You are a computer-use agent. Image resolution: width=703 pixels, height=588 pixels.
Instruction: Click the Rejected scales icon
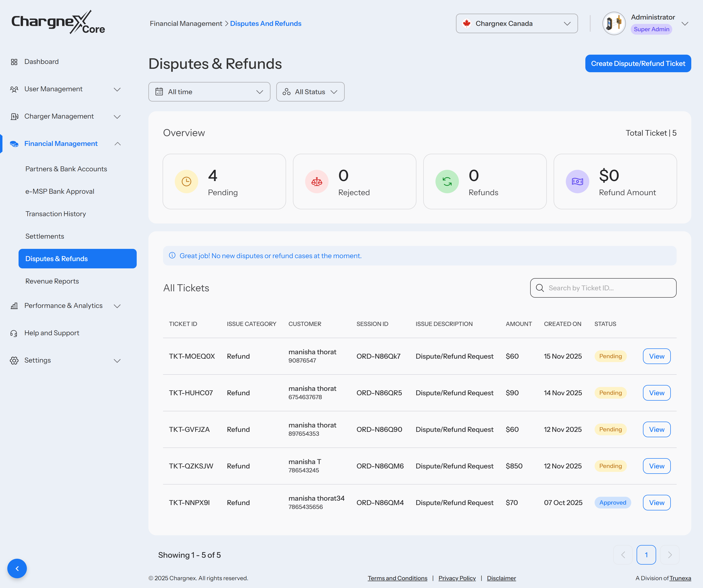[317, 181]
